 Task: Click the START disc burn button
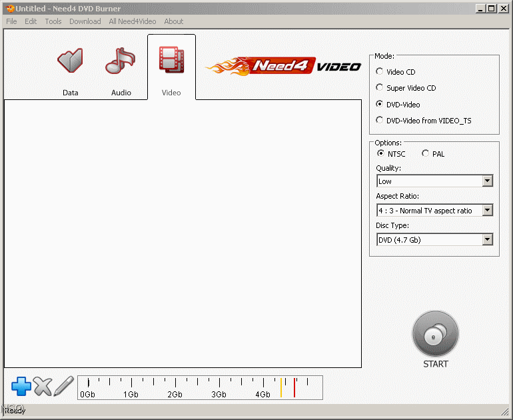point(436,334)
